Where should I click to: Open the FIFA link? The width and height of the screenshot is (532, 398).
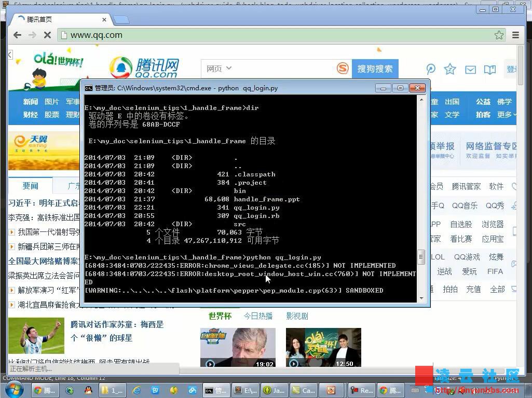[495, 271]
